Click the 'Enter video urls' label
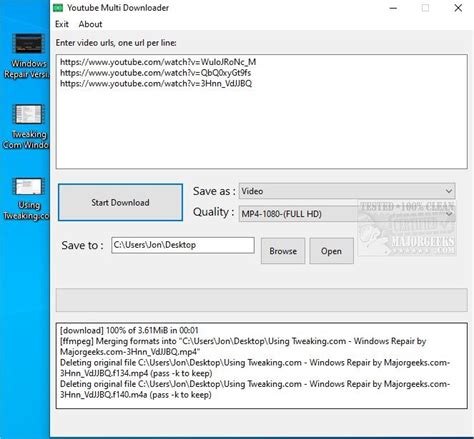 click(116, 43)
